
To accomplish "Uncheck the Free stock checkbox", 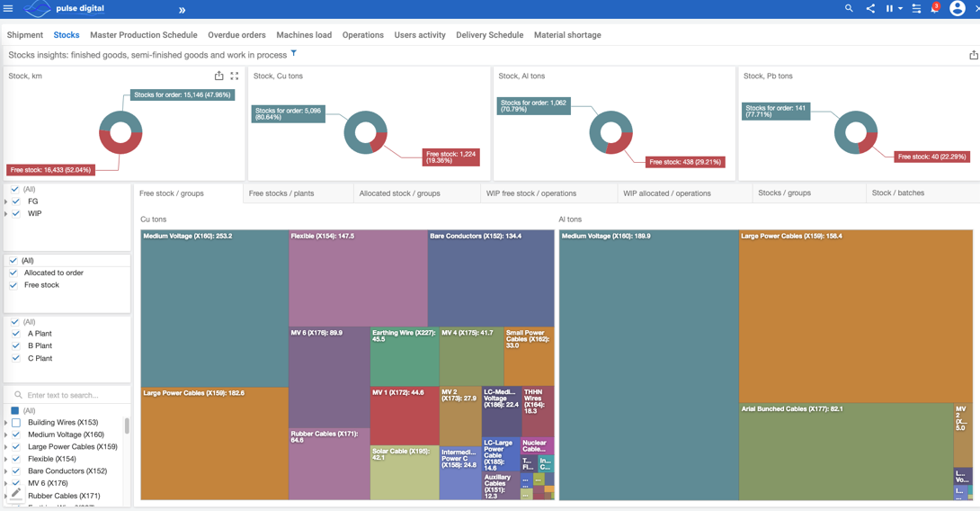I will [14, 285].
